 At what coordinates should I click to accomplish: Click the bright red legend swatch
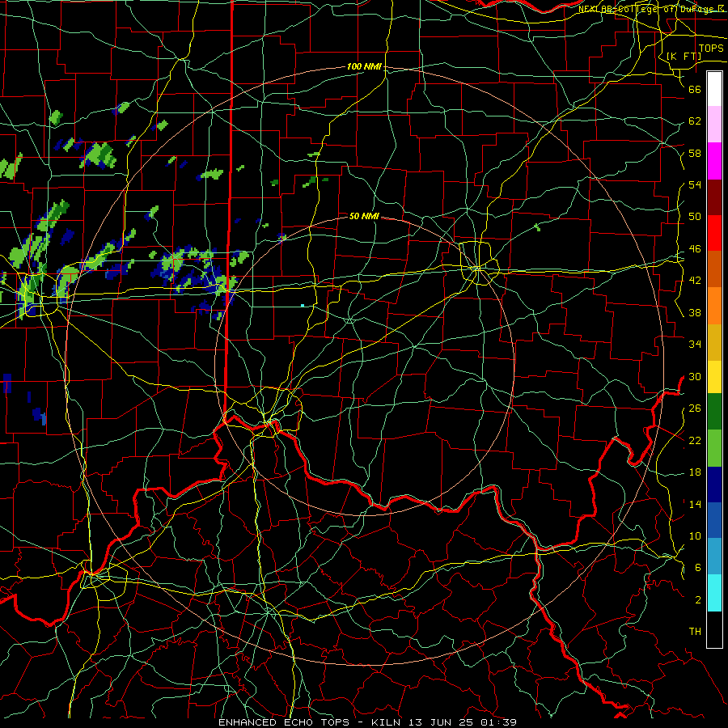click(714, 233)
